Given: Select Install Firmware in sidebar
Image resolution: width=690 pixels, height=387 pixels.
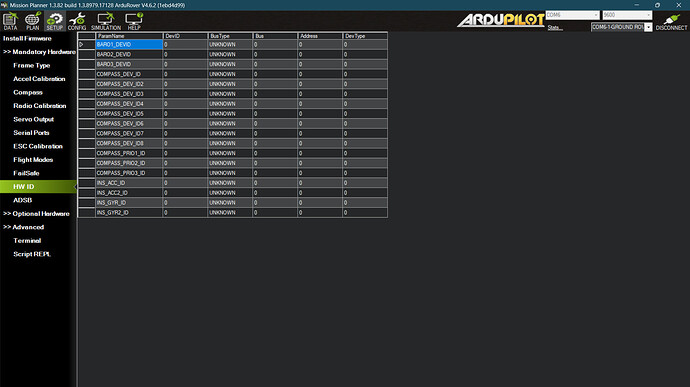Looking at the screenshot, I should [27, 38].
